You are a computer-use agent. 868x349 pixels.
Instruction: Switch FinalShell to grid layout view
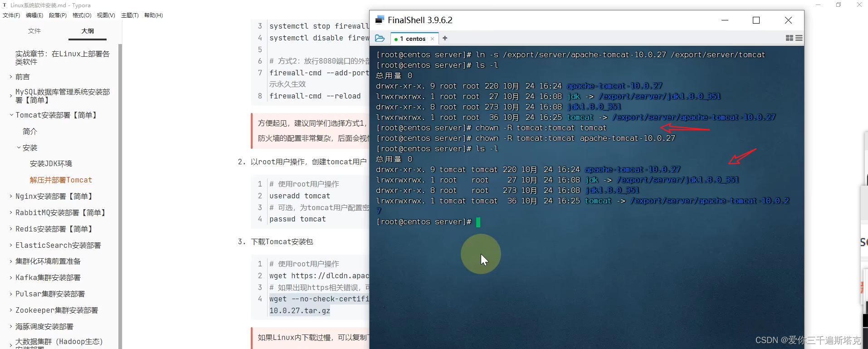coord(790,38)
